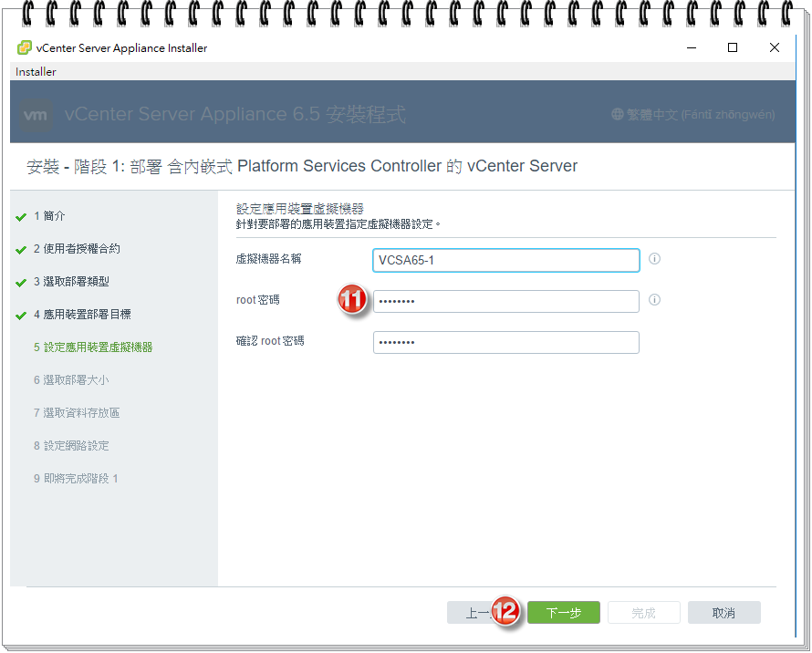The height and width of the screenshot is (653, 812).
Task: Click the root password info icon
Action: (654, 300)
